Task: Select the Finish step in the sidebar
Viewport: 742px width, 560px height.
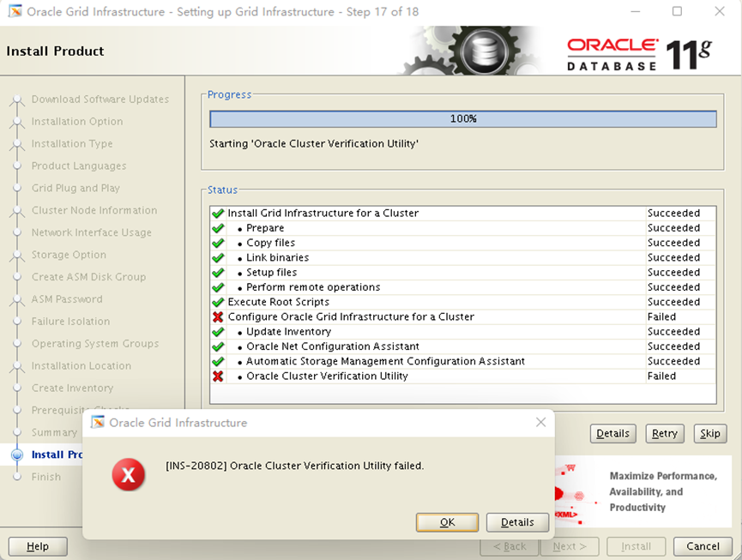Action: (x=46, y=477)
